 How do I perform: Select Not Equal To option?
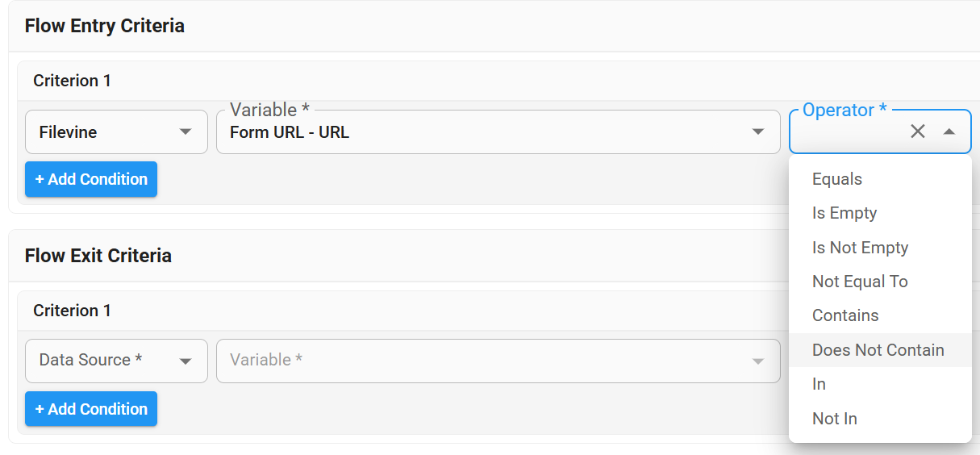pyautogui.click(x=860, y=282)
